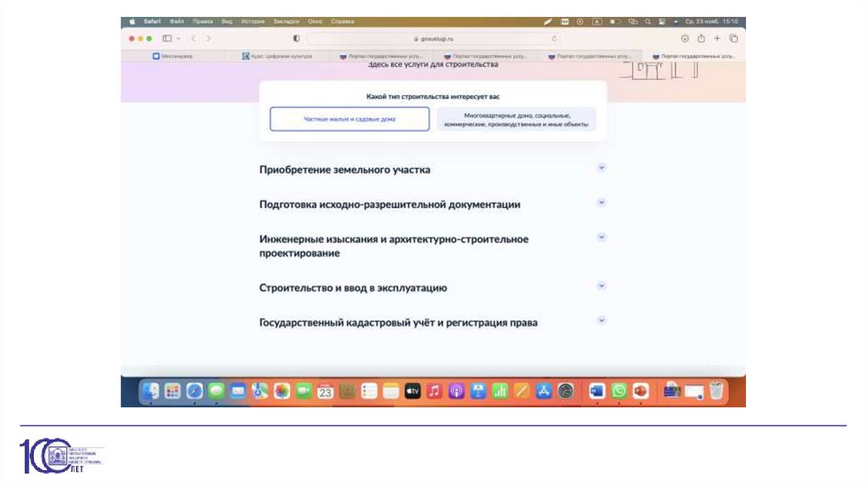The width and height of the screenshot is (868, 487).
Task: Open the История menu
Action: point(253,21)
